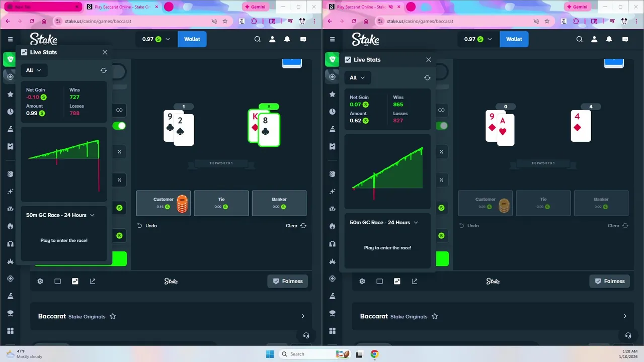Open search magnifier in right Stake window
The image size is (644, 362).
[x=580, y=39]
